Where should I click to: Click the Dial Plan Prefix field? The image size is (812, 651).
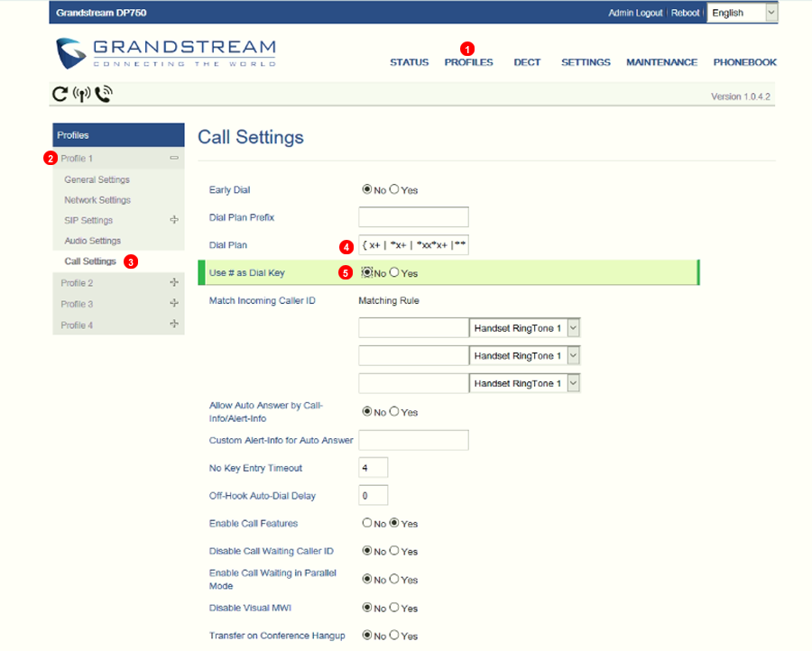pos(414,216)
